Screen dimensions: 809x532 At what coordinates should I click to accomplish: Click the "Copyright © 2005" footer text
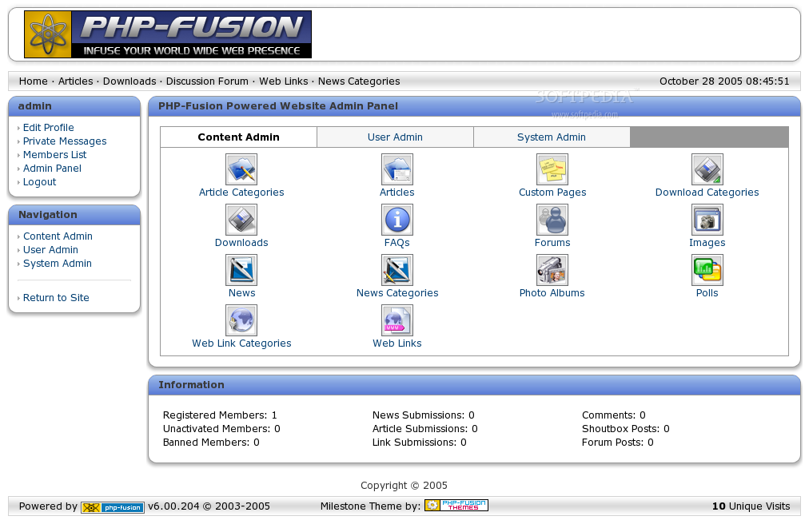click(x=404, y=486)
